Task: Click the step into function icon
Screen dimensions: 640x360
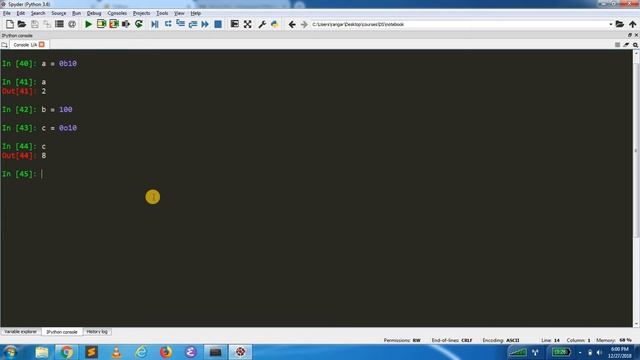Action: 180,24
